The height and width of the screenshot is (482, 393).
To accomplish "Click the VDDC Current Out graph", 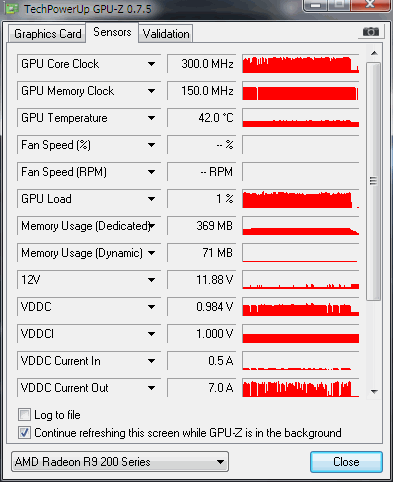I will click(x=301, y=388).
